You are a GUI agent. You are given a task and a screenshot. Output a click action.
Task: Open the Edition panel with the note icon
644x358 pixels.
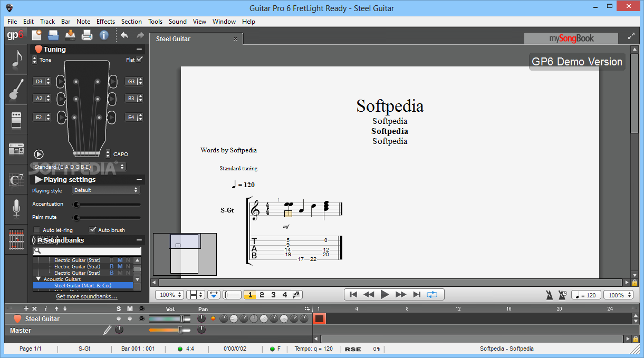[x=16, y=59]
